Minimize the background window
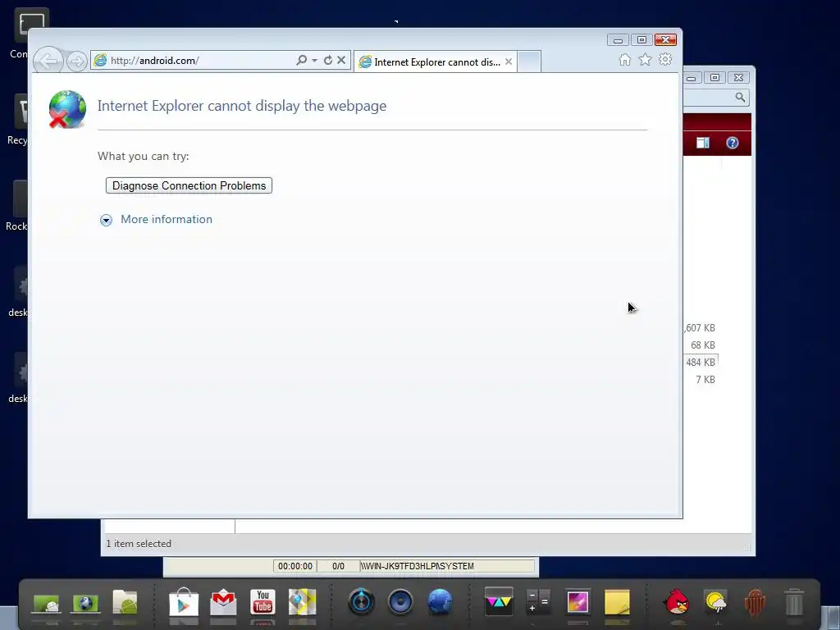 point(692,78)
